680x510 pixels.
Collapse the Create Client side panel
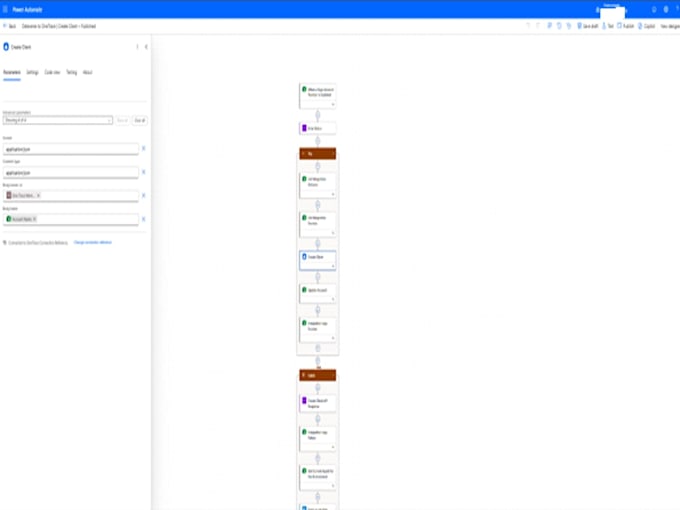point(146,47)
